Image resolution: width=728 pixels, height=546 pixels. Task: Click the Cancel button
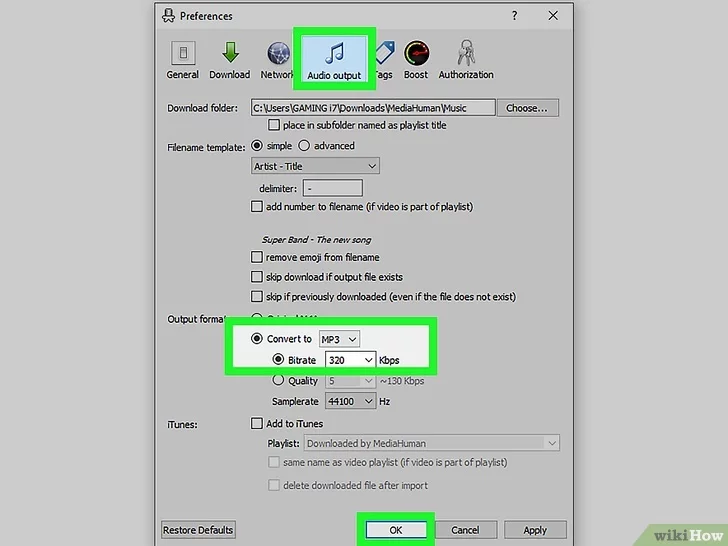point(465,530)
